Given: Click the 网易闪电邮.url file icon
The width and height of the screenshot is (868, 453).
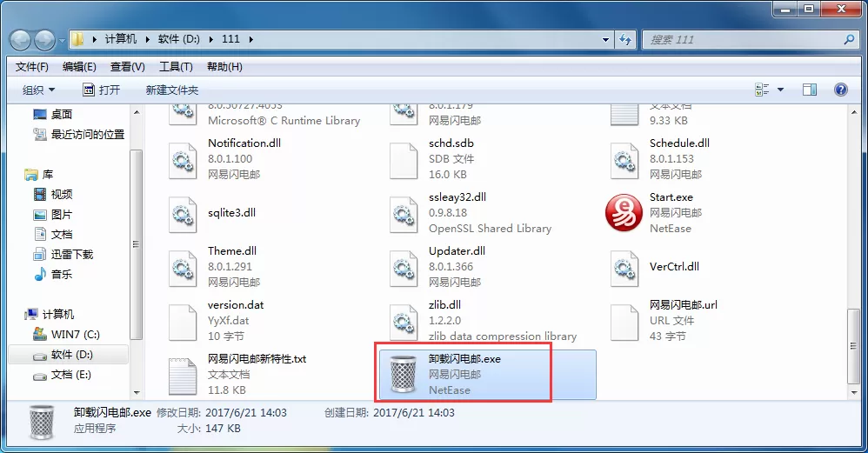Looking at the screenshot, I should click(624, 322).
